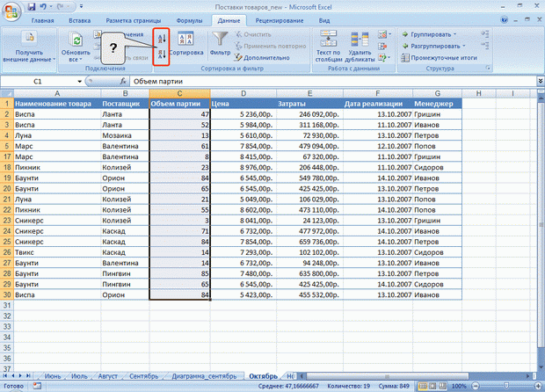Click the Excel help icon

(x=504, y=20)
